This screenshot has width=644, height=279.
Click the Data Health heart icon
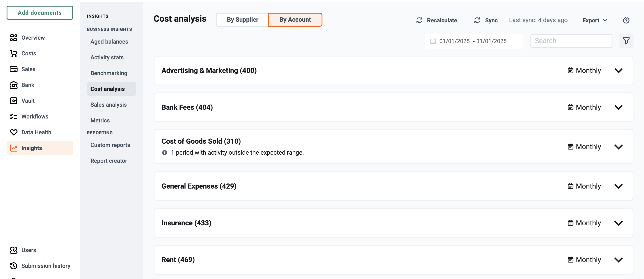click(14, 132)
